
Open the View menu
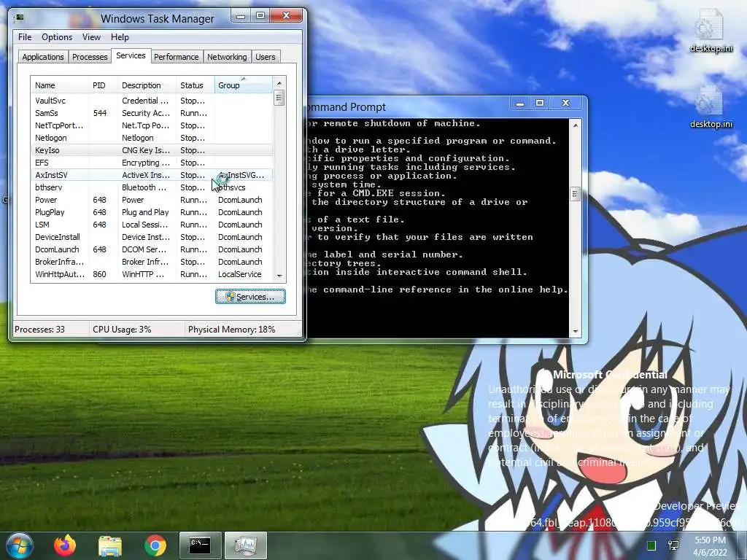pos(91,37)
